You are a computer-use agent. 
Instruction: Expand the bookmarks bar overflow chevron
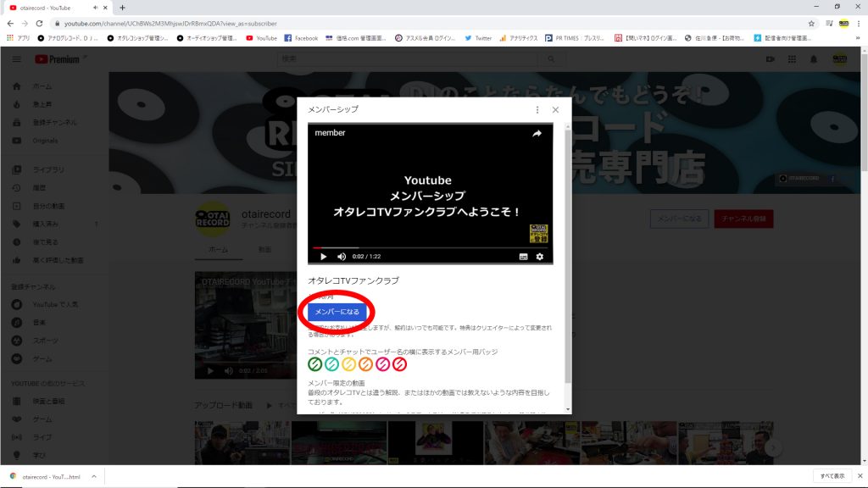point(859,38)
